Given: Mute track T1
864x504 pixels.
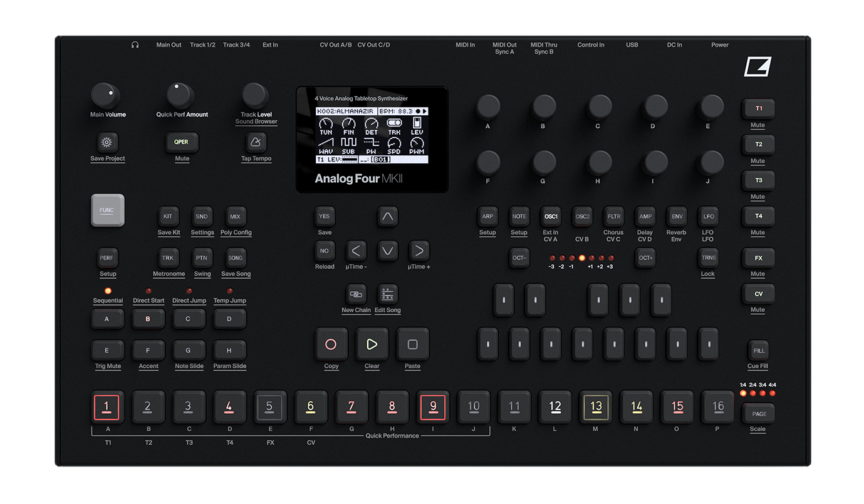Looking at the screenshot, I should pos(758,108).
